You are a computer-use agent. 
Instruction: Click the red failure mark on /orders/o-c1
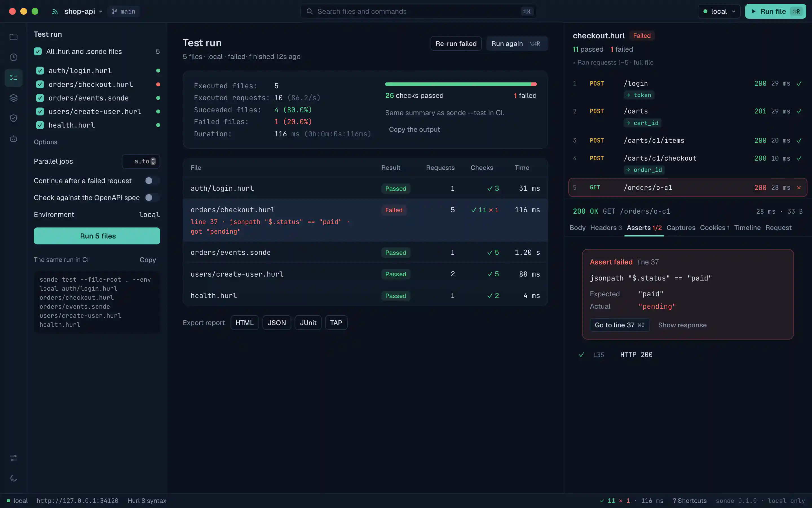pyautogui.click(x=799, y=187)
